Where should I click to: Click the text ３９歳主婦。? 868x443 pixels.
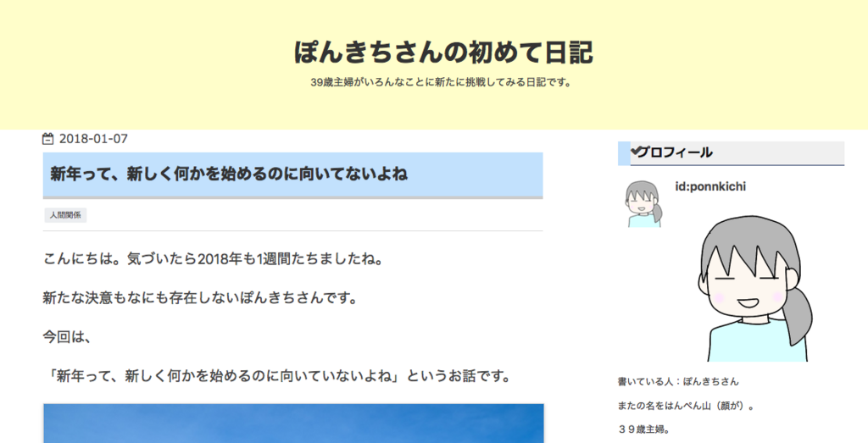coord(644,429)
